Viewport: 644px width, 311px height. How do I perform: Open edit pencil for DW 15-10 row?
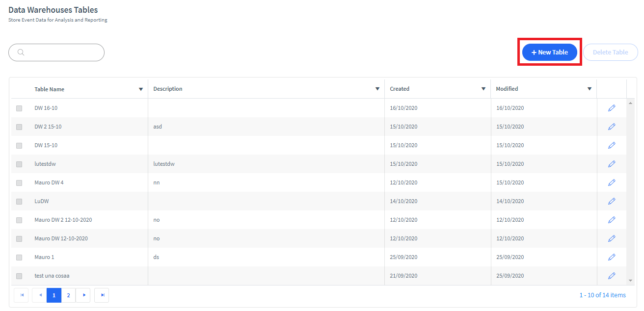(612, 145)
